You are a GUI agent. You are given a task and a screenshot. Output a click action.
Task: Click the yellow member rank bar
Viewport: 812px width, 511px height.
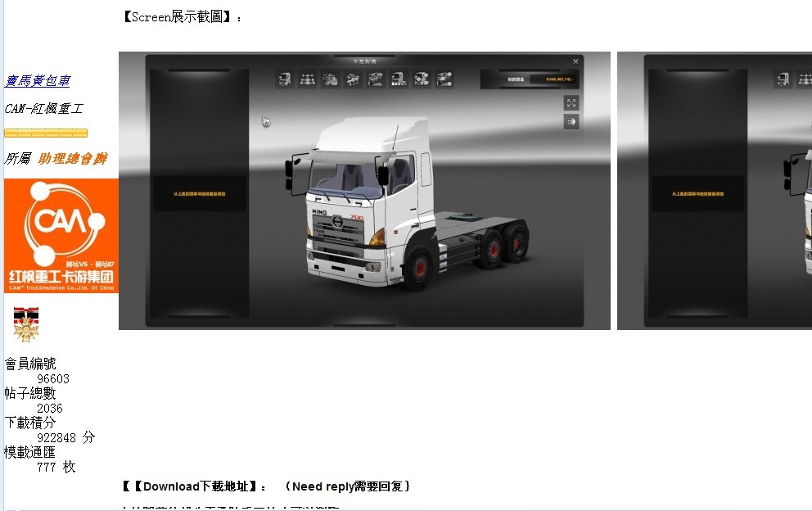click(x=46, y=133)
